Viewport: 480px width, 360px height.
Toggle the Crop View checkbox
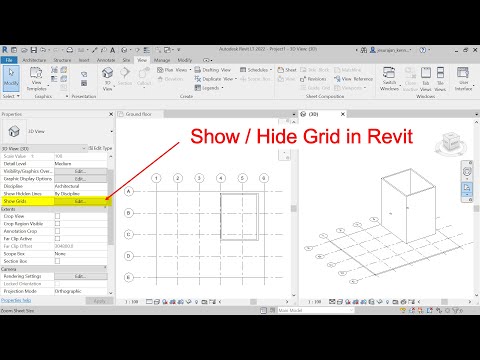[57, 216]
